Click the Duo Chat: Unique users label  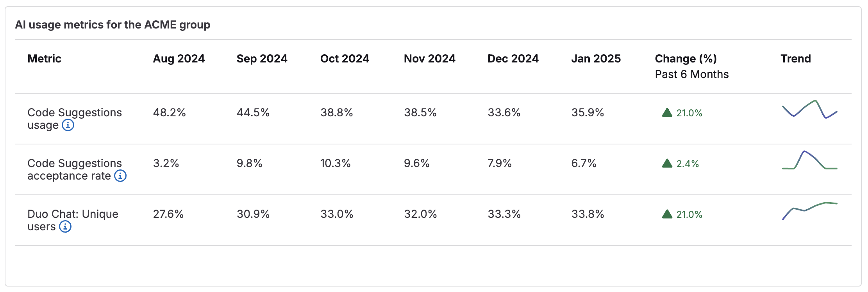[x=73, y=214]
